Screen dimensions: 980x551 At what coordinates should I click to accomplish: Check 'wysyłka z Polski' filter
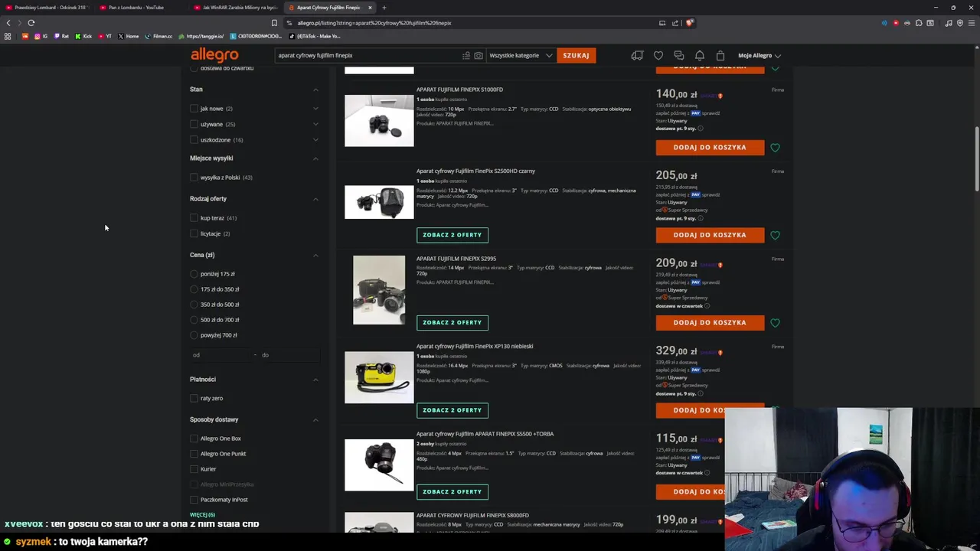[x=194, y=178]
